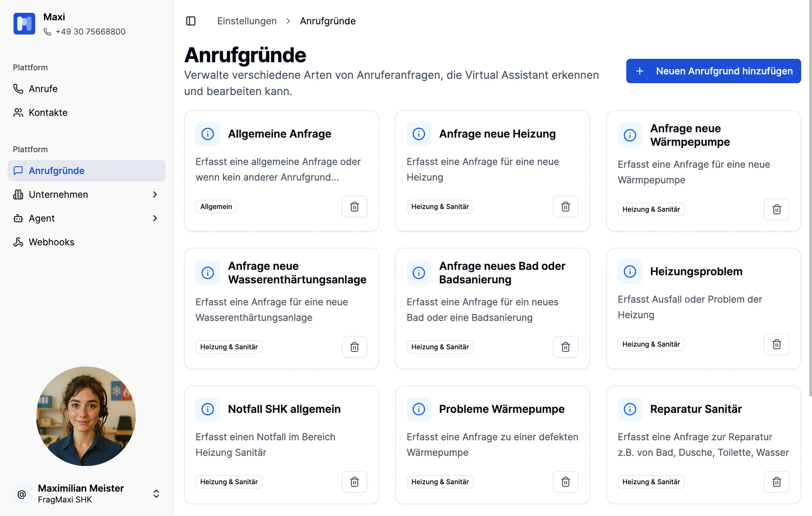Open Einstellungen via the breadcrumb link

(x=246, y=21)
